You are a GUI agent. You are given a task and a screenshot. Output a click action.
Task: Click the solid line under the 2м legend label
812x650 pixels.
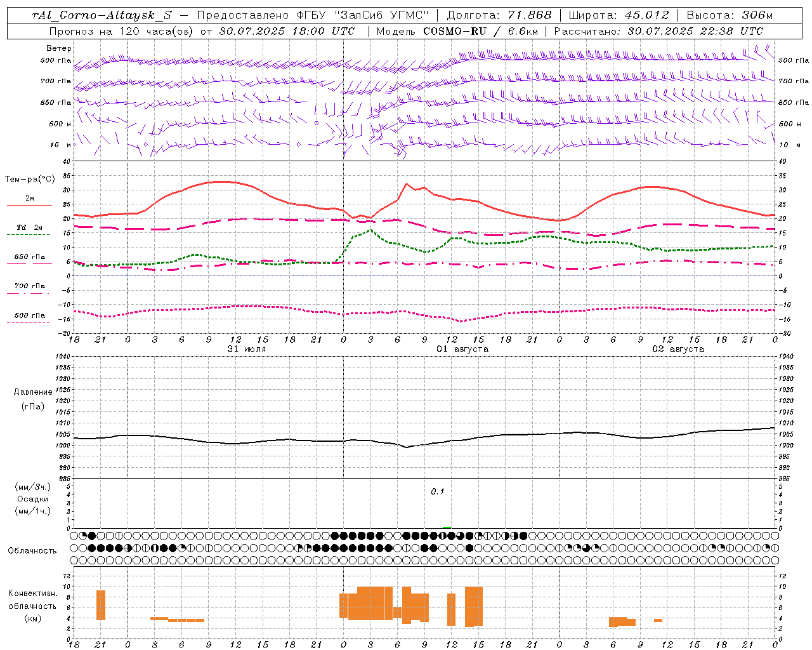(x=29, y=206)
